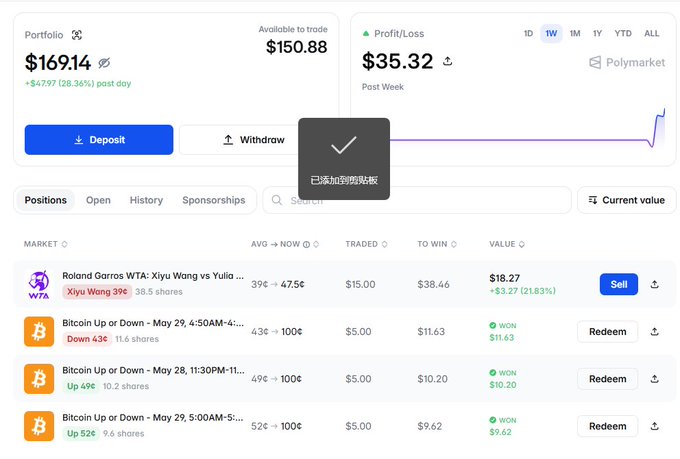The width and height of the screenshot is (680, 459).
Task: Sort positions by TO WIN column
Action: click(437, 244)
